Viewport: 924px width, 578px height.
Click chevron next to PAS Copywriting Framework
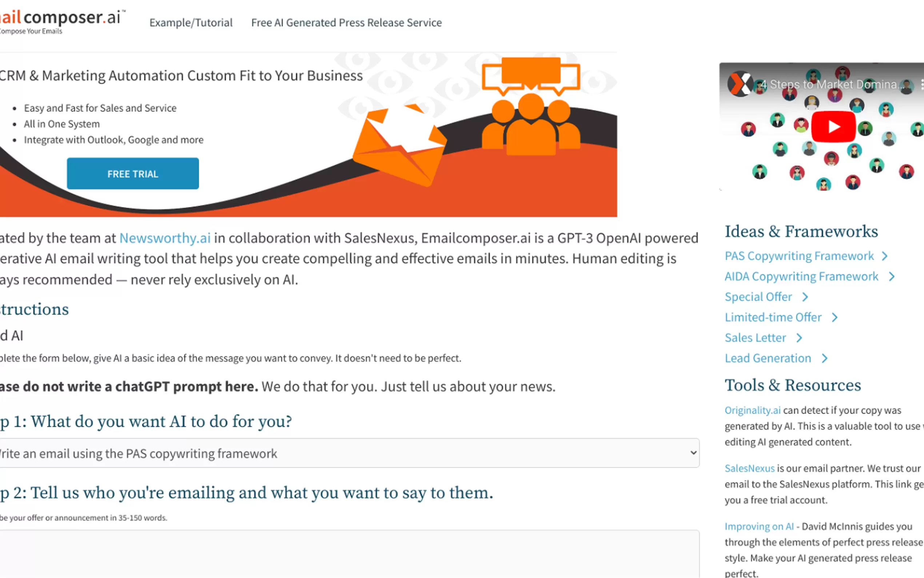tap(885, 256)
